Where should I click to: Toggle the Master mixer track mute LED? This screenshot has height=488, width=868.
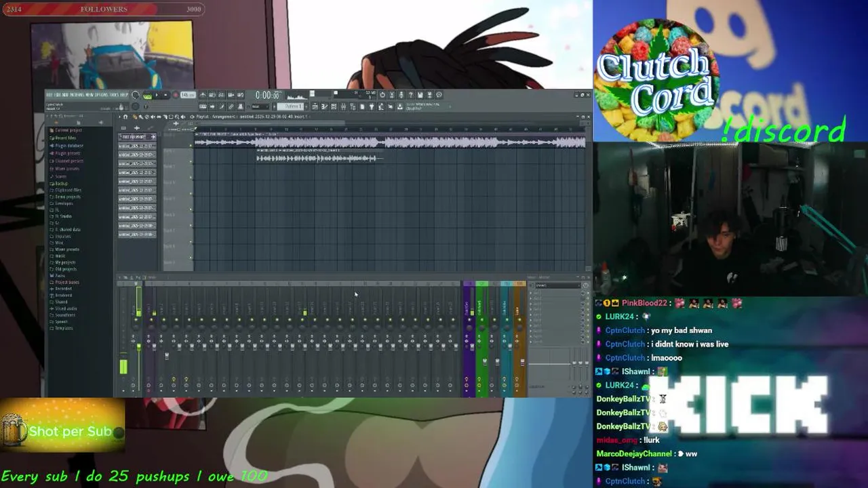[x=136, y=320]
